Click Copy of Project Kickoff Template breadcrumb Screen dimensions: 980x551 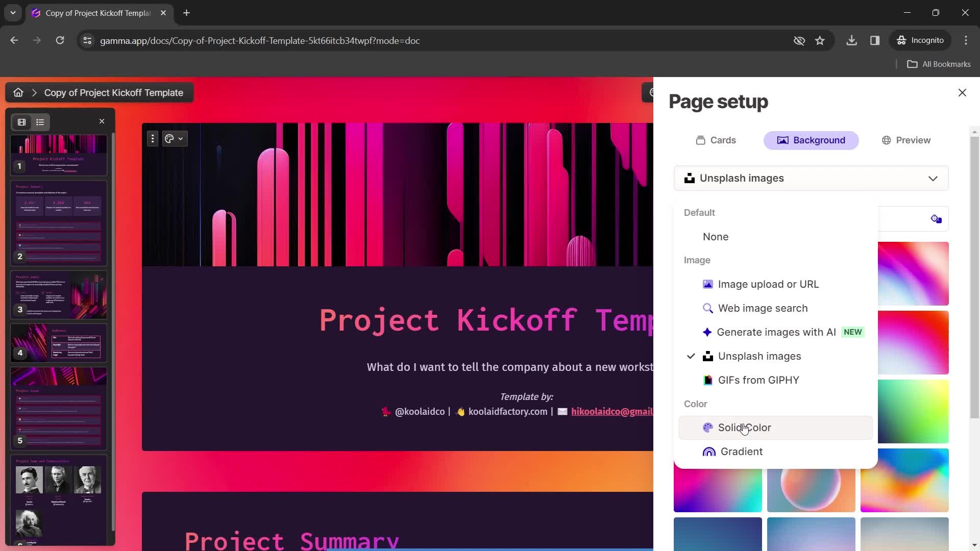[x=114, y=93]
